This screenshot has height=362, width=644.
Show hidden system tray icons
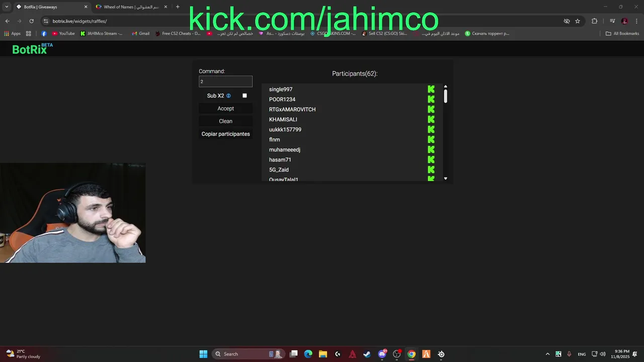point(547,354)
